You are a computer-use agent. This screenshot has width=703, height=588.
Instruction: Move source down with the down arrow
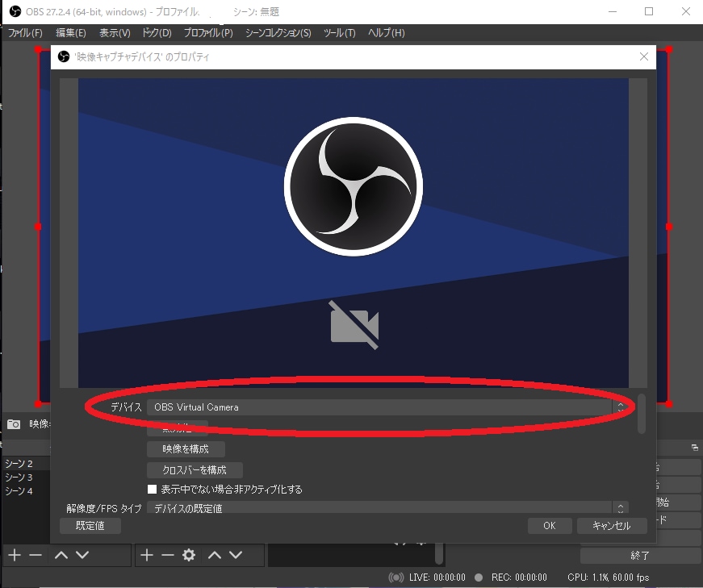(236, 555)
